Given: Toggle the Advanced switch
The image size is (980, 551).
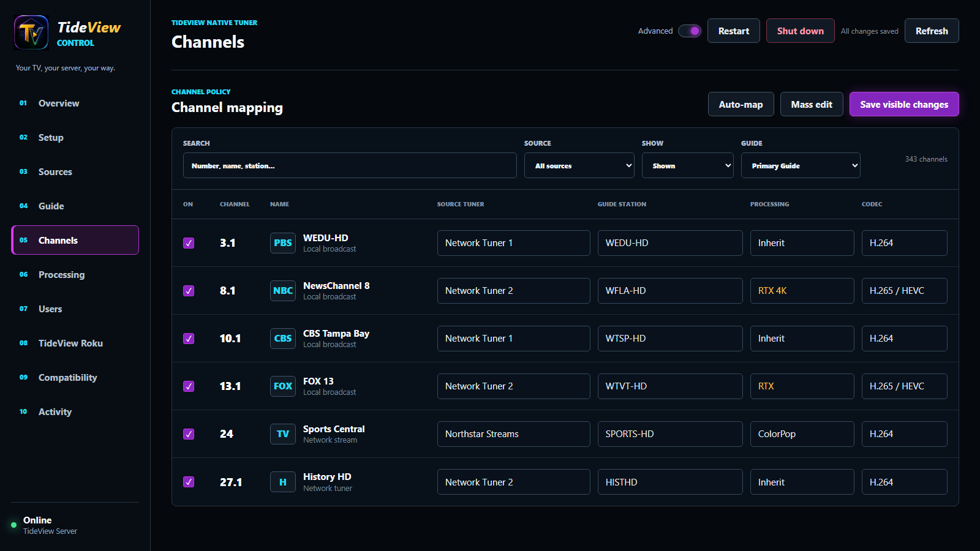Looking at the screenshot, I should point(690,31).
